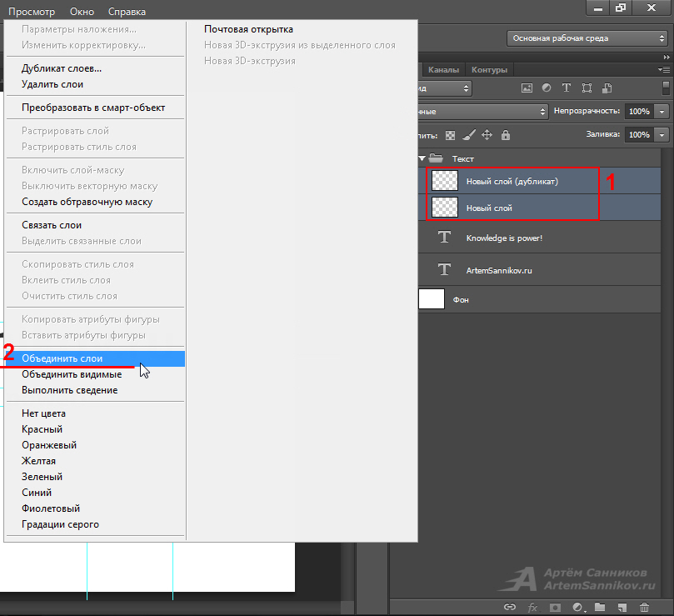
Task: Click the Непрозрачность 100% value field
Action: pos(639,112)
